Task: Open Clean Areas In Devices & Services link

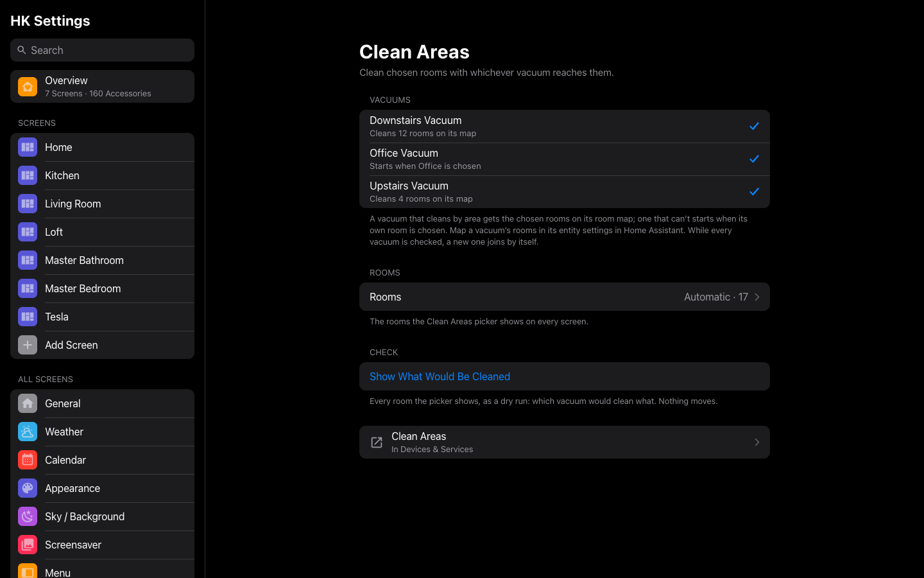Action: point(565,442)
